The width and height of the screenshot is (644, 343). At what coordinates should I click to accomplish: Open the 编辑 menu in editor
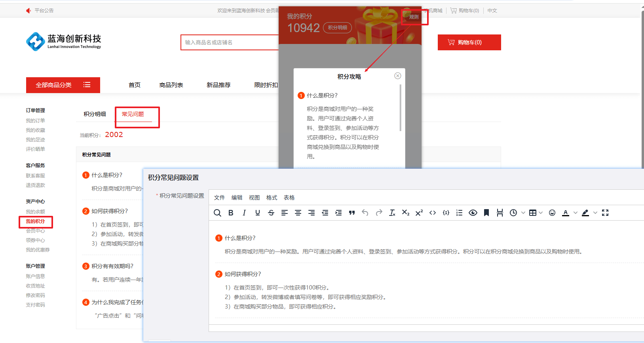pos(237,198)
